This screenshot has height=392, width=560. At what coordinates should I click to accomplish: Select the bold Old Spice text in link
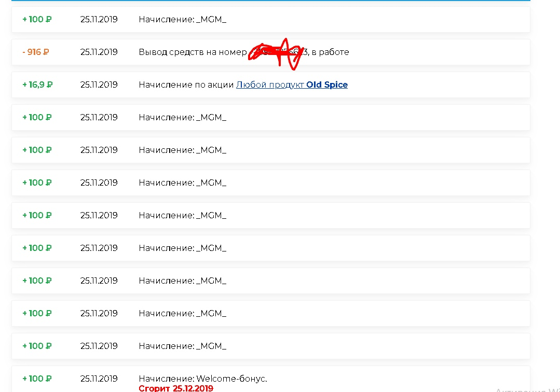327,85
